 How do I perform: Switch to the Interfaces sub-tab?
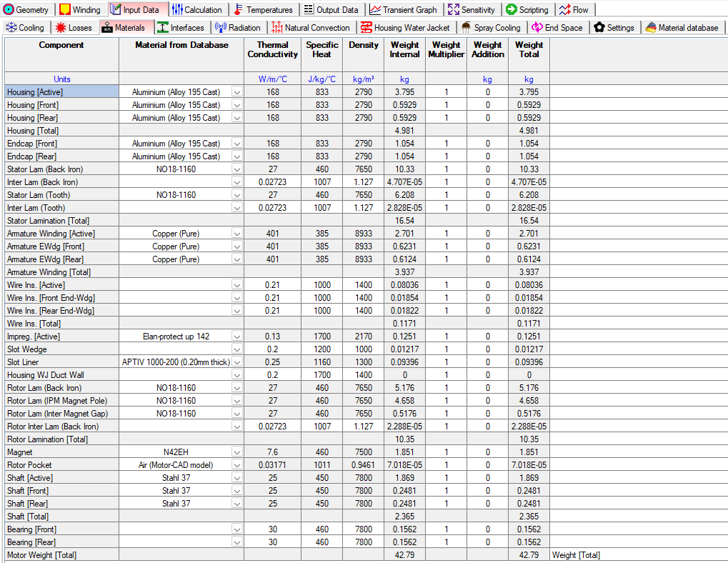click(181, 27)
